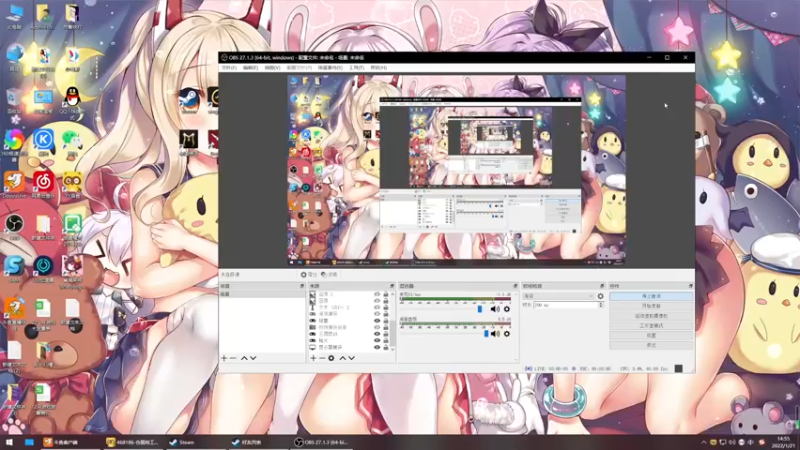Open the DouyuLive desktop shortcut
The height and width of the screenshot is (450, 800).
point(14,184)
